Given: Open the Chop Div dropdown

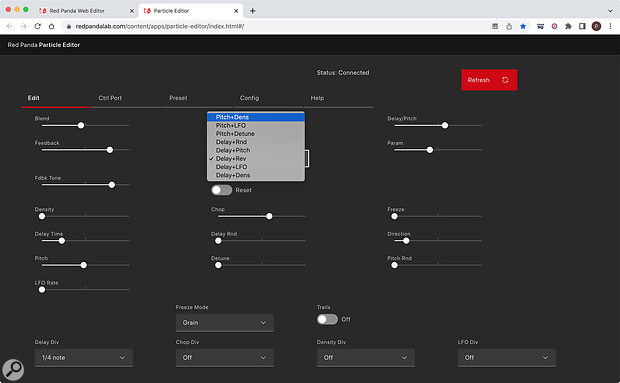Looking at the screenshot, I should pos(225,357).
